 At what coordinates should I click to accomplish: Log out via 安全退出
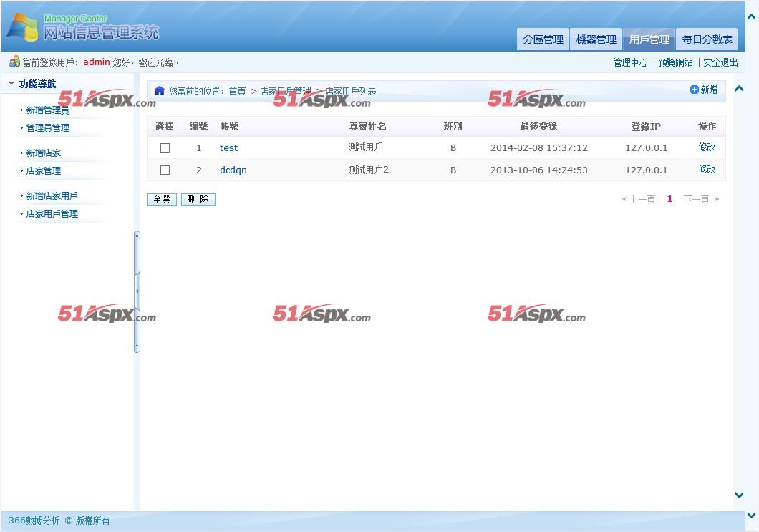(720, 62)
